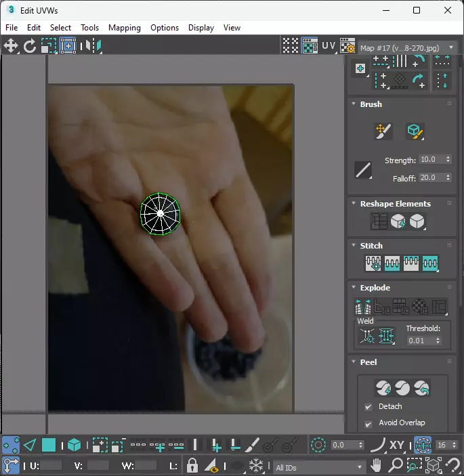Click the Falloff value field
This screenshot has width=464, height=476.
(431, 177)
